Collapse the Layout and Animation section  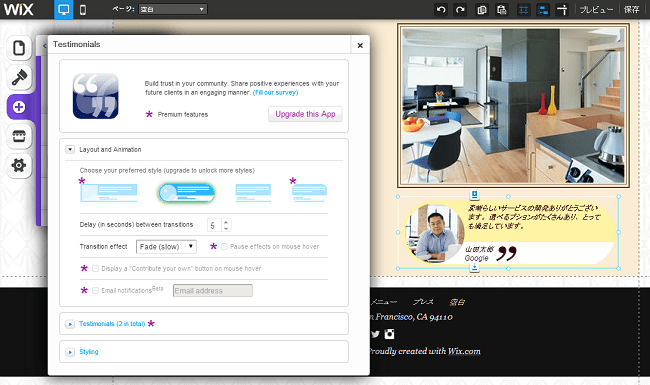[x=70, y=149]
